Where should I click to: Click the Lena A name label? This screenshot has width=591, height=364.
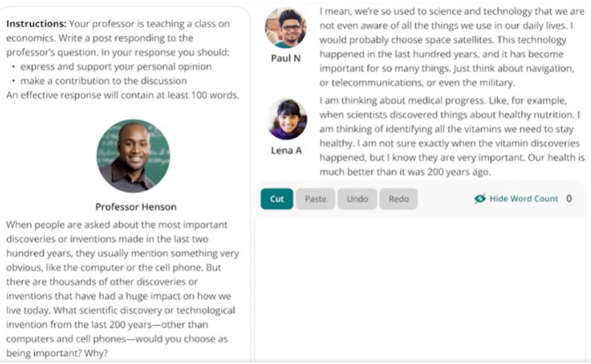pos(287,151)
